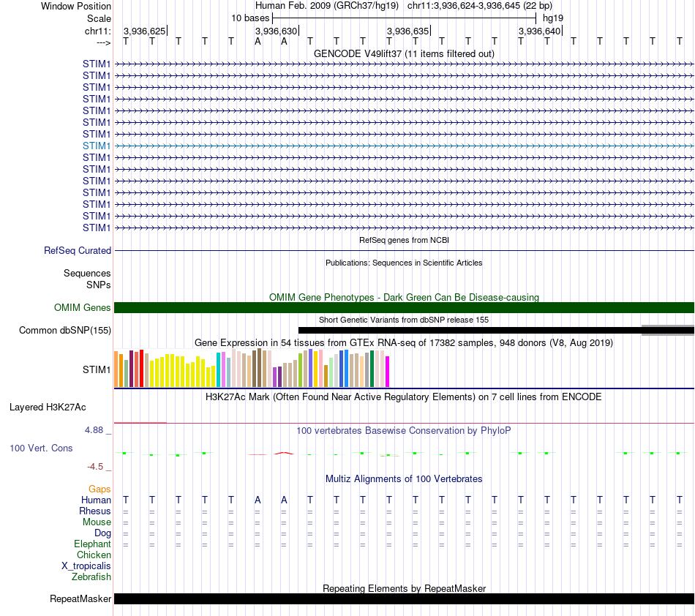Select the Human alignment row label
The image size is (695, 616).
(x=96, y=500)
